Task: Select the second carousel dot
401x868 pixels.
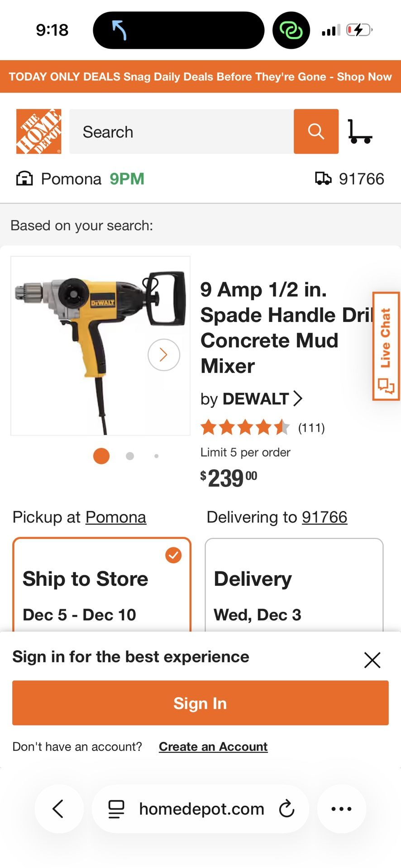Action: pos(130,456)
